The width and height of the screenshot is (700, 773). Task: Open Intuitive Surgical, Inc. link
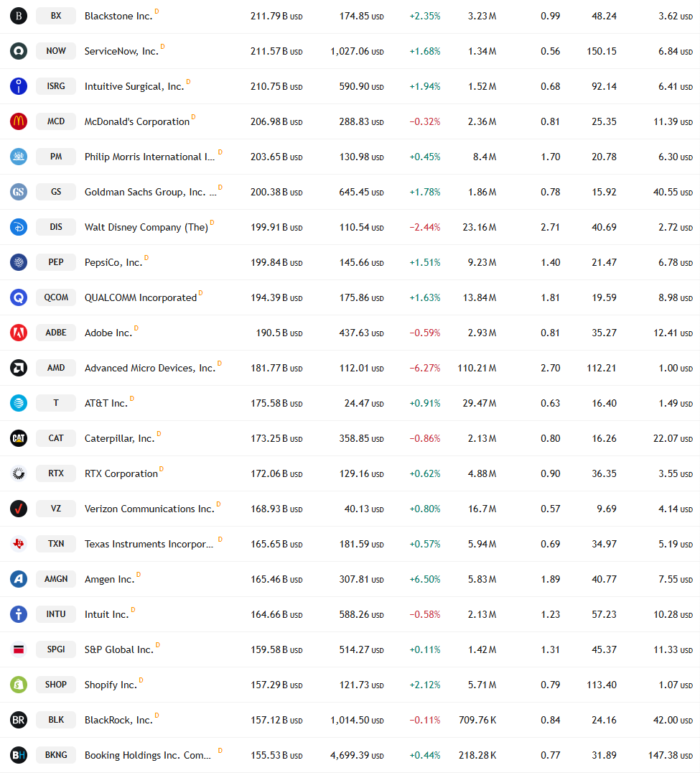[x=134, y=87]
